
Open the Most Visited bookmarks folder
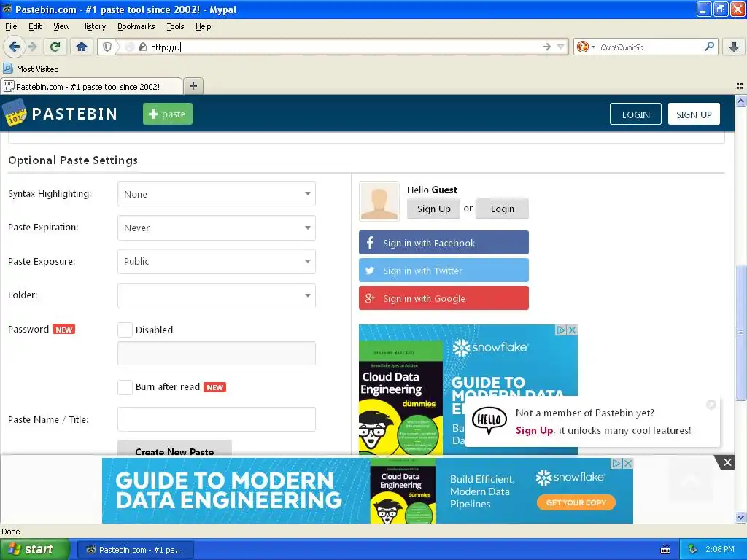coord(31,69)
